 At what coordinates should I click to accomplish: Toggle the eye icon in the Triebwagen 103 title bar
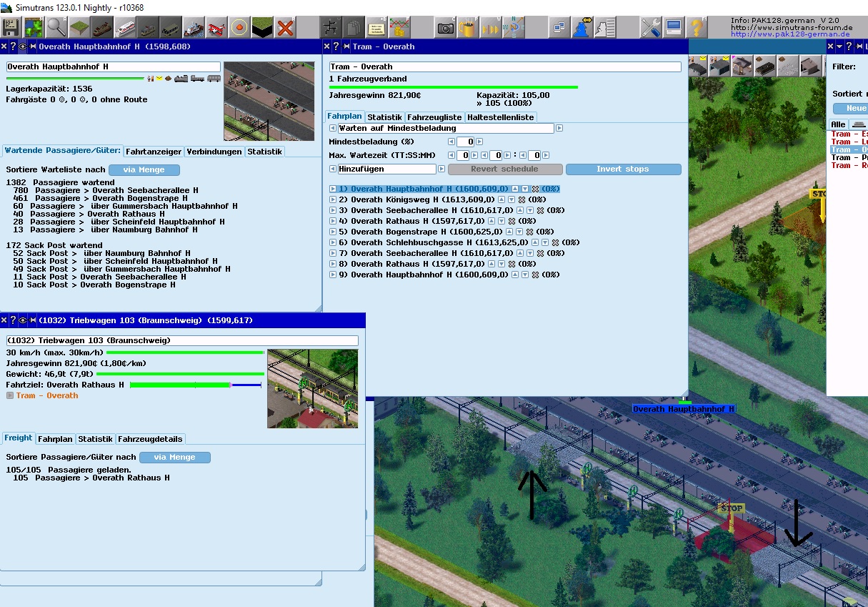pos(23,320)
